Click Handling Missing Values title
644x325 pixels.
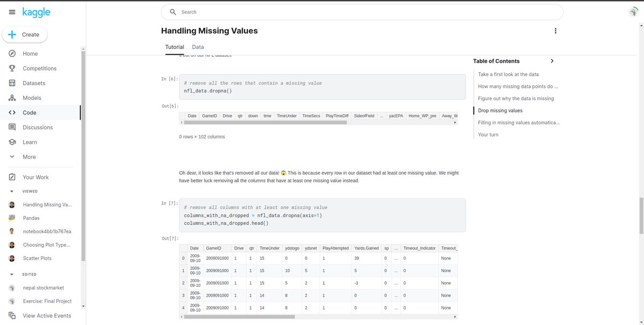(x=209, y=31)
